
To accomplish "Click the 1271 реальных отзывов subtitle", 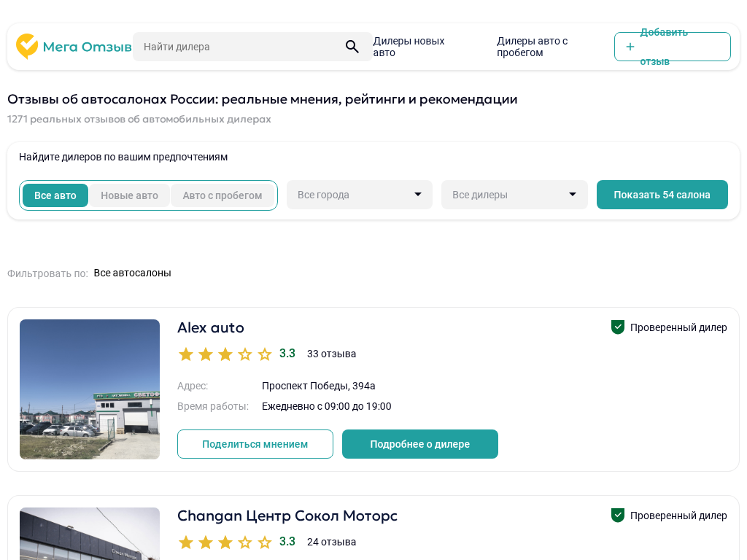I will tap(139, 119).
